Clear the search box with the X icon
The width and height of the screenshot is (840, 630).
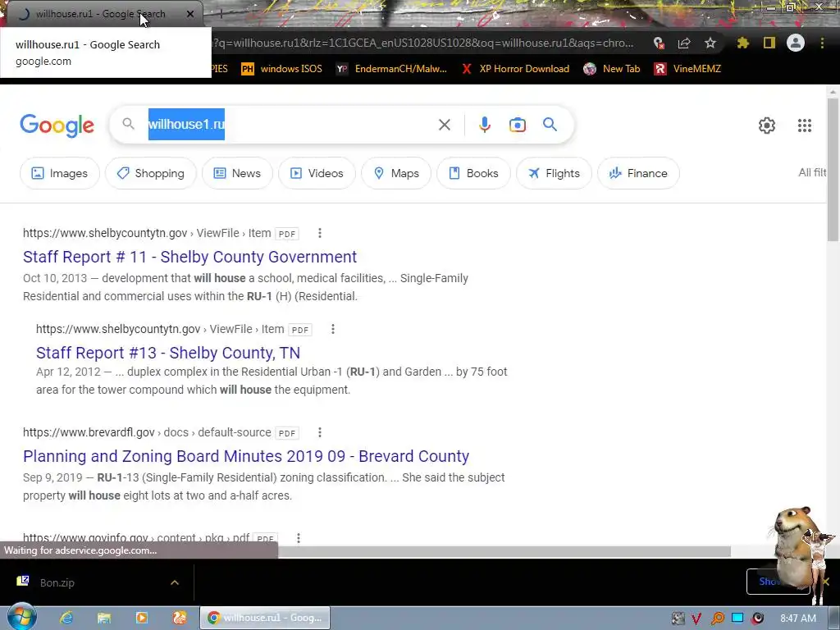point(444,125)
